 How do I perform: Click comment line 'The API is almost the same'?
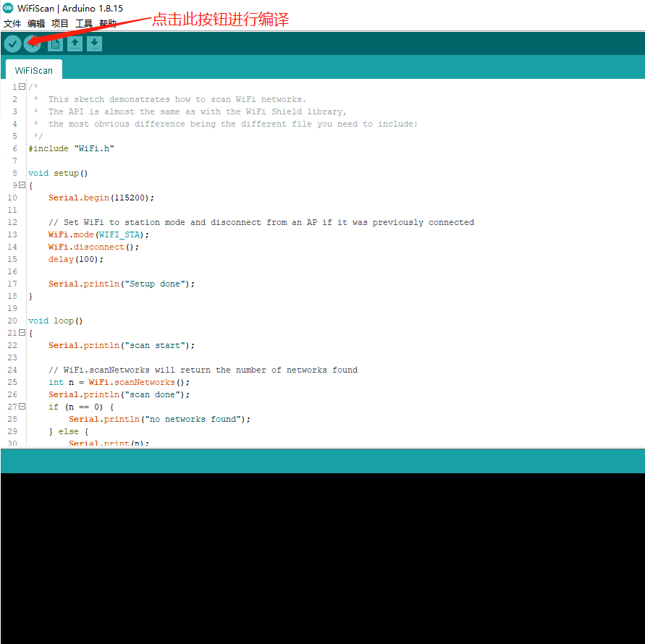pos(198,112)
